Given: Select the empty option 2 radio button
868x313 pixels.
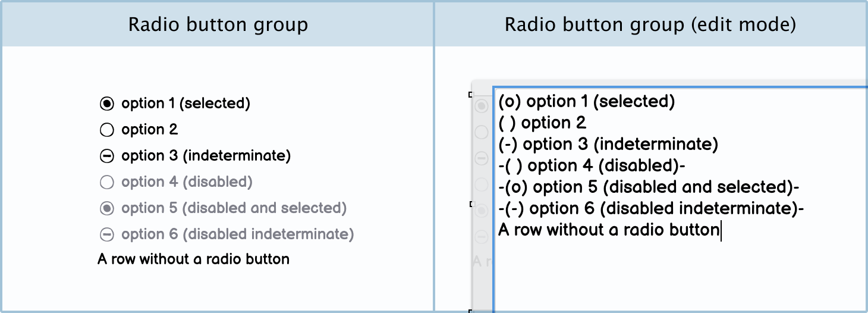Looking at the screenshot, I should point(106,130).
